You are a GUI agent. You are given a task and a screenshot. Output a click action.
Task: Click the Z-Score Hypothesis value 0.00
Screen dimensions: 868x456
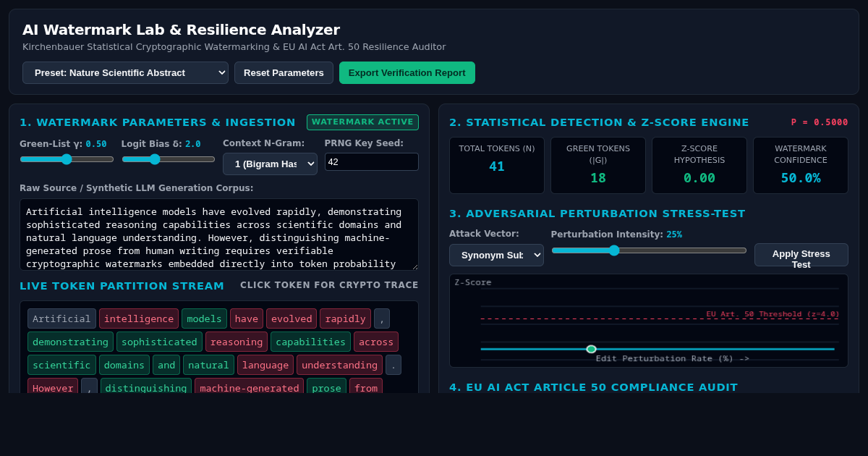[699, 178]
